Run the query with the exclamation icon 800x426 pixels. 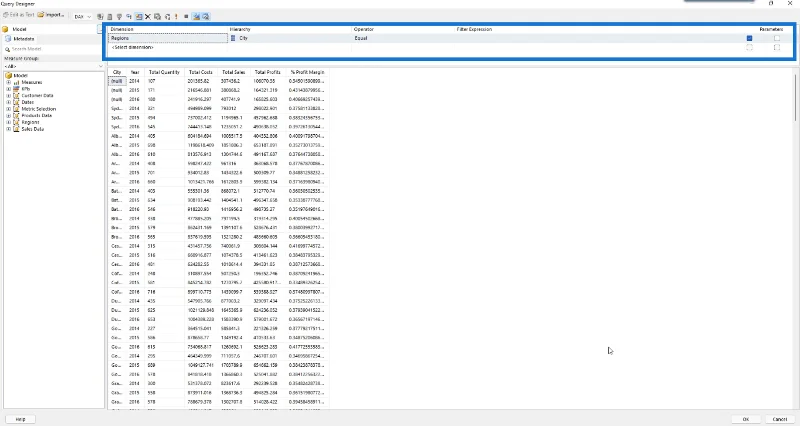(177, 16)
